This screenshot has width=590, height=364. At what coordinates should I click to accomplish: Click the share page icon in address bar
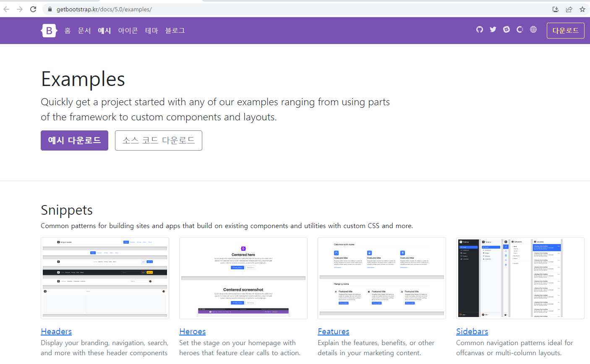point(569,9)
